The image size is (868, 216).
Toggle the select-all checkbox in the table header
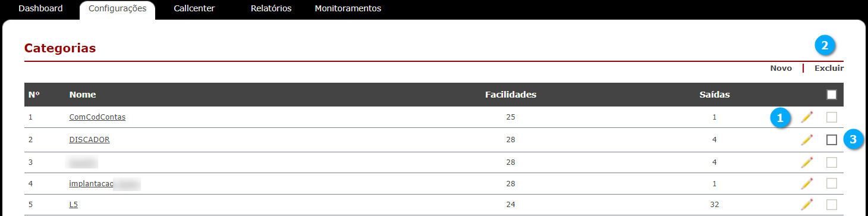click(832, 95)
